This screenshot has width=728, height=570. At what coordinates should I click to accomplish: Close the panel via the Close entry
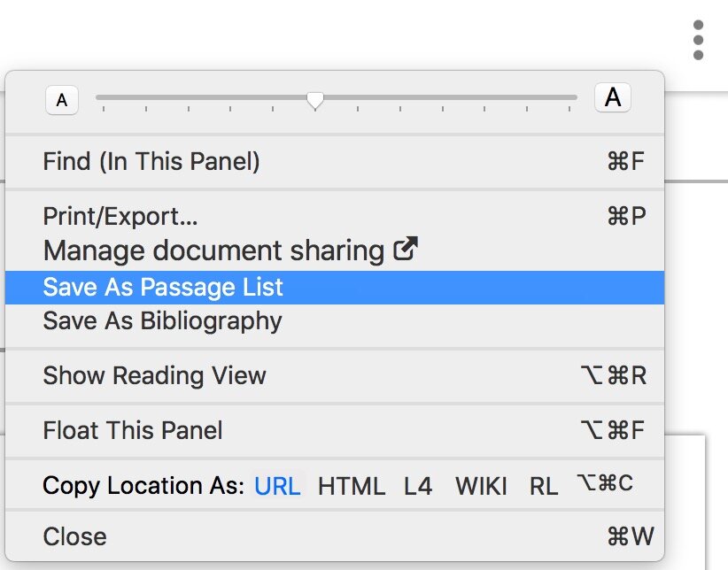pos(75,536)
